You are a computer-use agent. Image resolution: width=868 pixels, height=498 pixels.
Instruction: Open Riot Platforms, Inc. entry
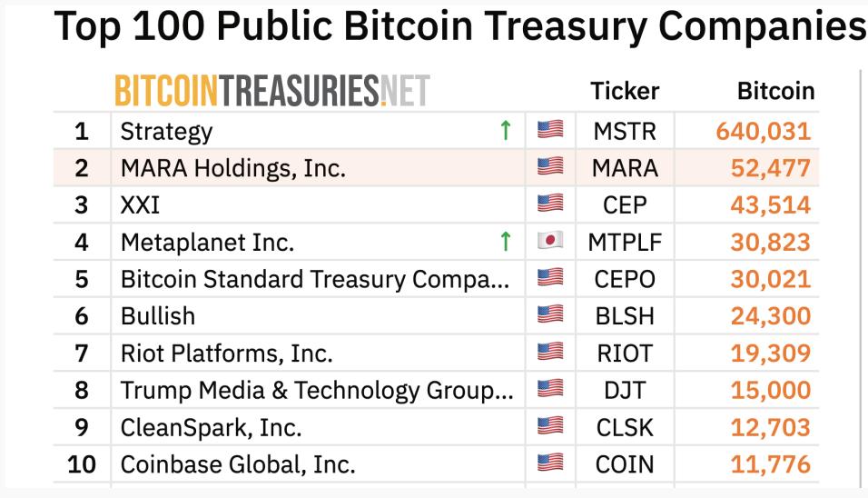(x=226, y=354)
